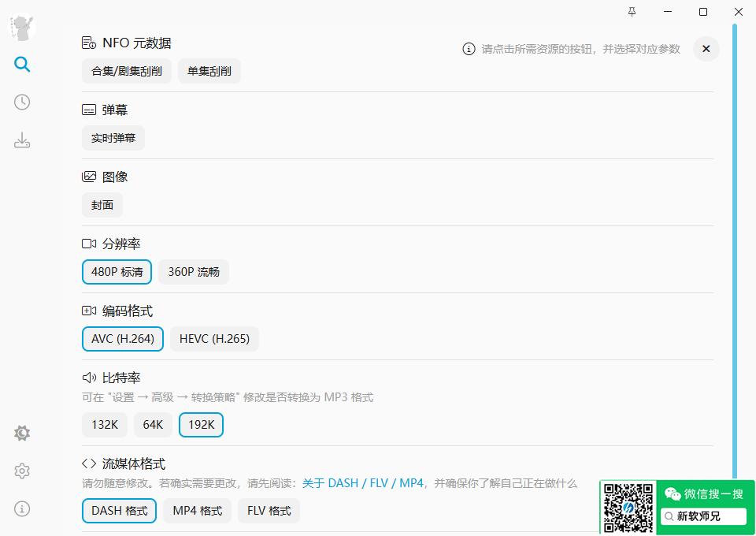Image resolution: width=756 pixels, height=536 pixels.
Task: Choose AVC (H.264) encoding format
Action: click(x=122, y=339)
